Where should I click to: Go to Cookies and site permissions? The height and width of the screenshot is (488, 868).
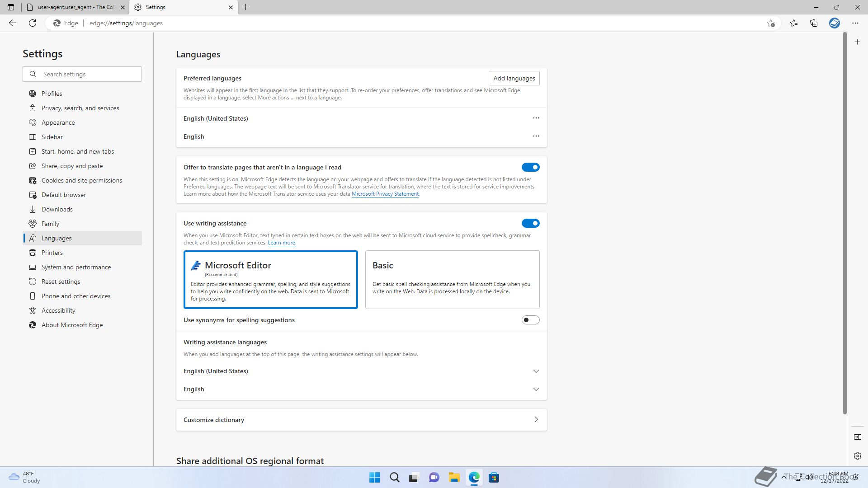point(82,180)
